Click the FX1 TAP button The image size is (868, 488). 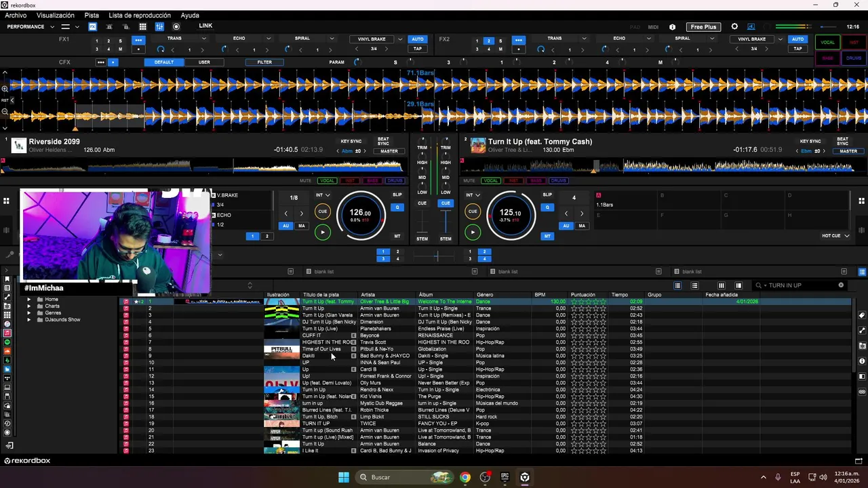coord(418,49)
